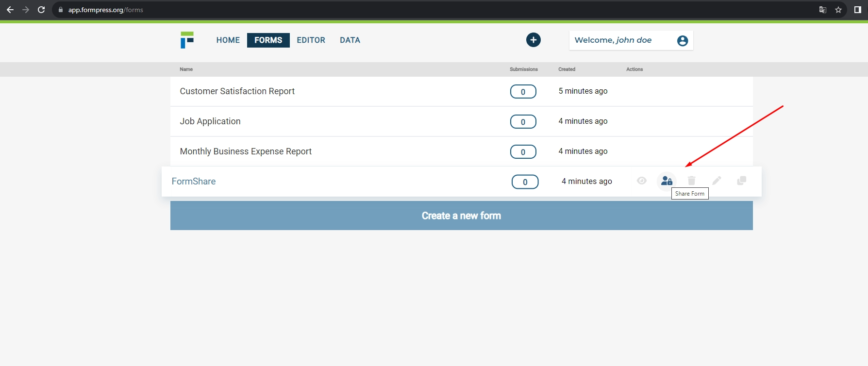
Task: Click FormShare '4 minutes ago' text
Action: pyautogui.click(x=587, y=182)
